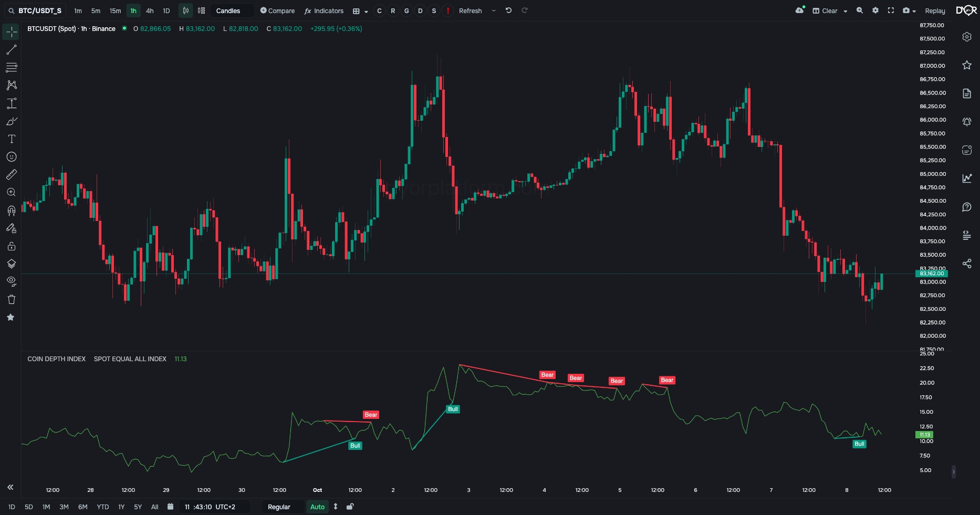Image resolution: width=980 pixels, height=515 pixels.
Task: Enter fullscreen mode
Action: point(891,10)
